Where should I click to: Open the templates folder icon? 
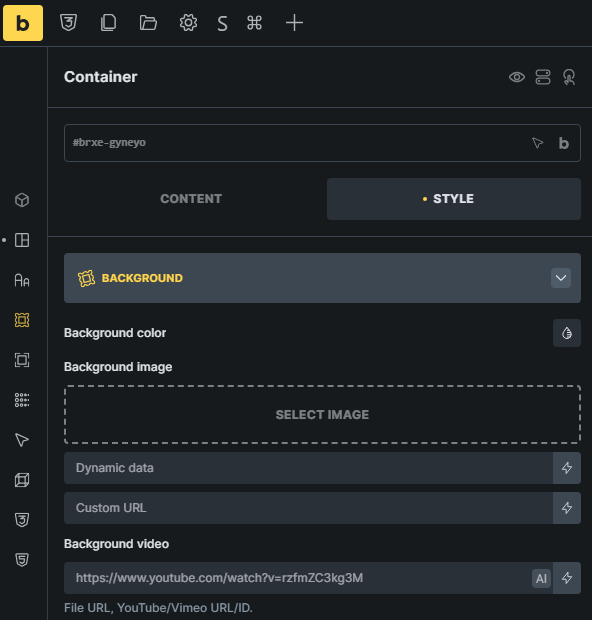click(x=148, y=23)
